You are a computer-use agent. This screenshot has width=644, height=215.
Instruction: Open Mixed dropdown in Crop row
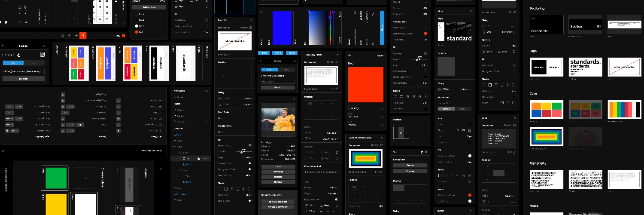click(x=248, y=157)
